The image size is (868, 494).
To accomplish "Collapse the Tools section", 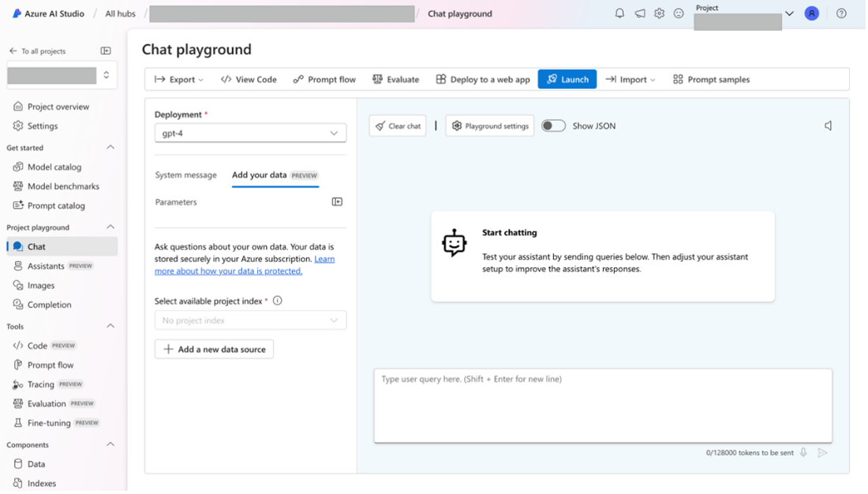I will point(110,326).
